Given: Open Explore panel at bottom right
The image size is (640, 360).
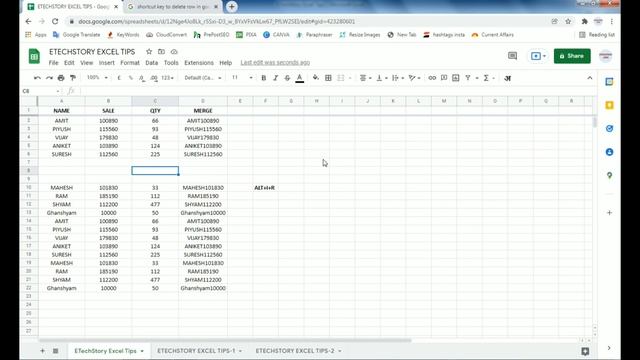Looking at the screenshot, I should point(585,351).
